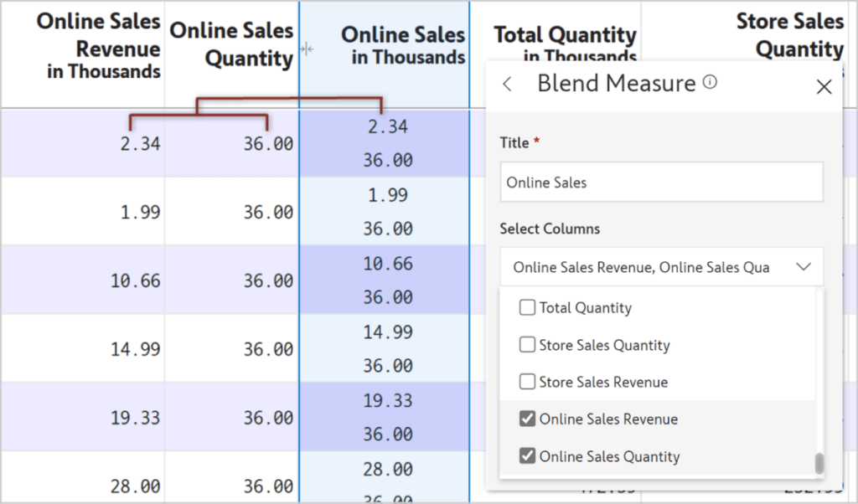Close the Blend Measure panel
The width and height of the screenshot is (858, 504).
click(824, 86)
